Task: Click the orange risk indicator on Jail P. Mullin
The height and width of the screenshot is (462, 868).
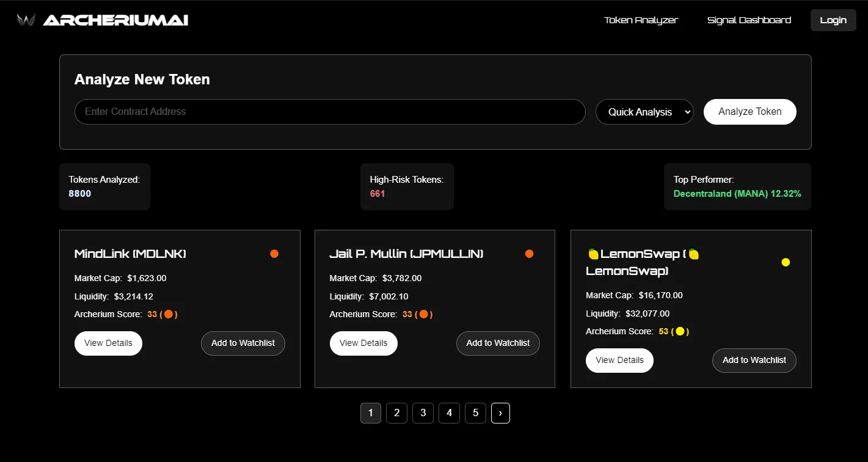Action: (529, 253)
